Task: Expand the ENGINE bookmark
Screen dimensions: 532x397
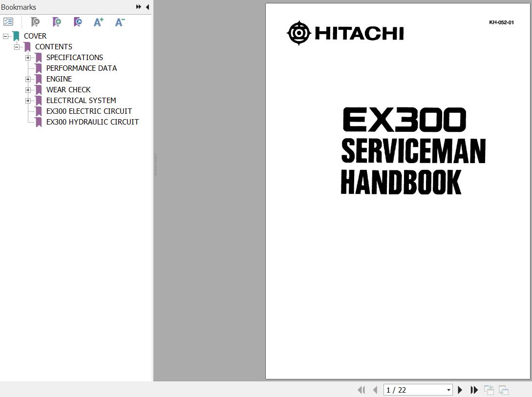Action: tap(28, 79)
